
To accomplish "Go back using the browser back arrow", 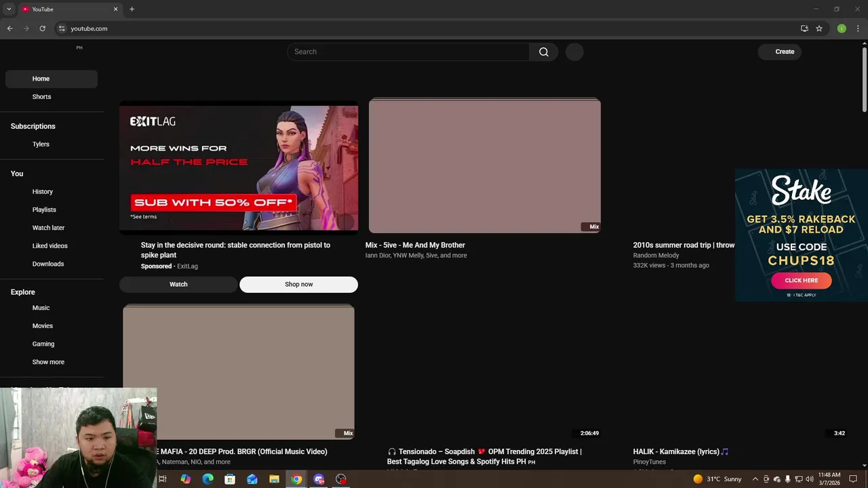I will coord(9,28).
